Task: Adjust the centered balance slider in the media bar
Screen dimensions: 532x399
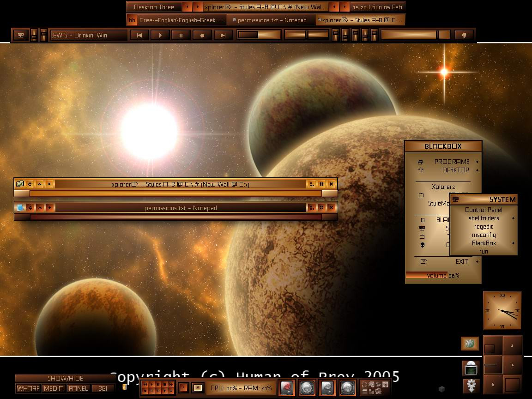Action: coord(306,35)
